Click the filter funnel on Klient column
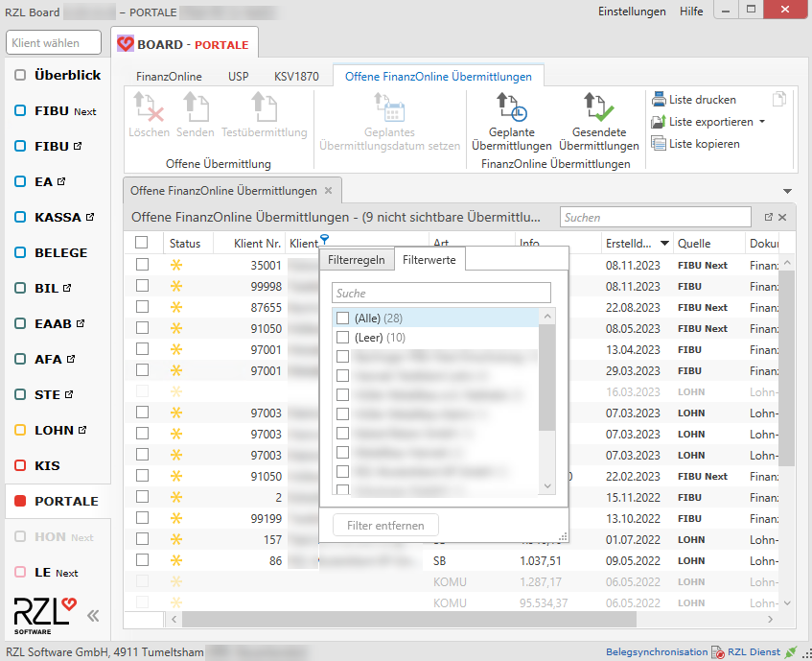This screenshot has width=812, height=661. [325, 239]
